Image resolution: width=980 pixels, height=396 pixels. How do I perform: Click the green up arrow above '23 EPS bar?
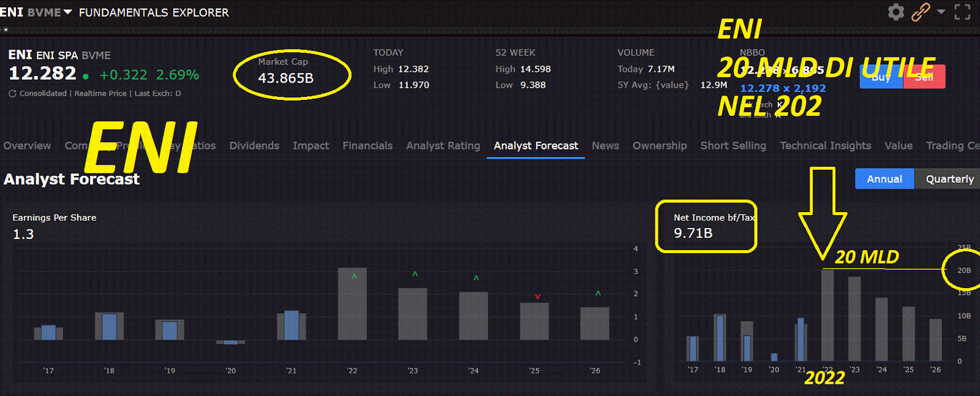coord(415,274)
